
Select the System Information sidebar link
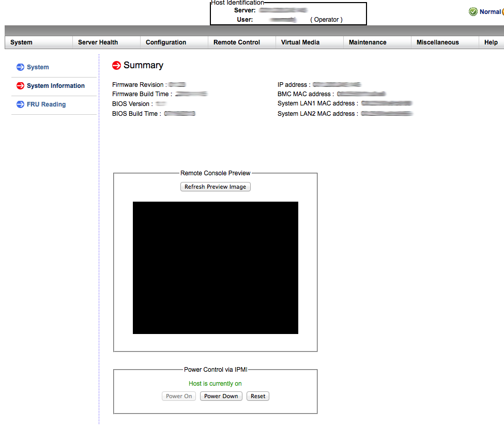coord(55,86)
